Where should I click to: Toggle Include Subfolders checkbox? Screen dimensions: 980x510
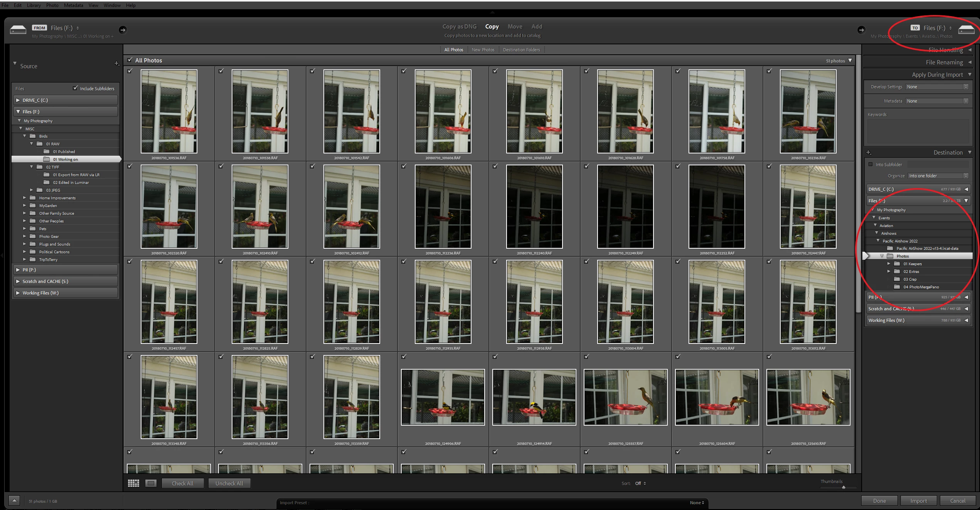pos(75,88)
